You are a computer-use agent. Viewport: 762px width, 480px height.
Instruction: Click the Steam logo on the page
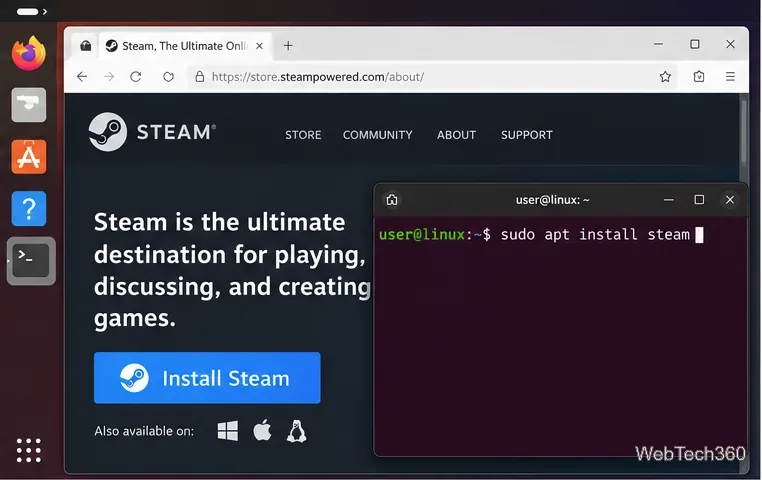[152, 132]
